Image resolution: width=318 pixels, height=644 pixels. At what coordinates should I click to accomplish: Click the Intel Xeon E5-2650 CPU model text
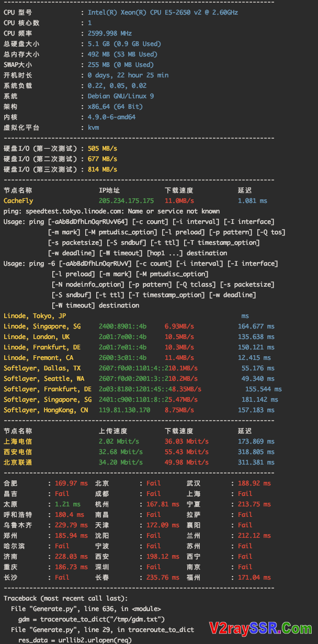pyautogui.click(x=163, y=12)
